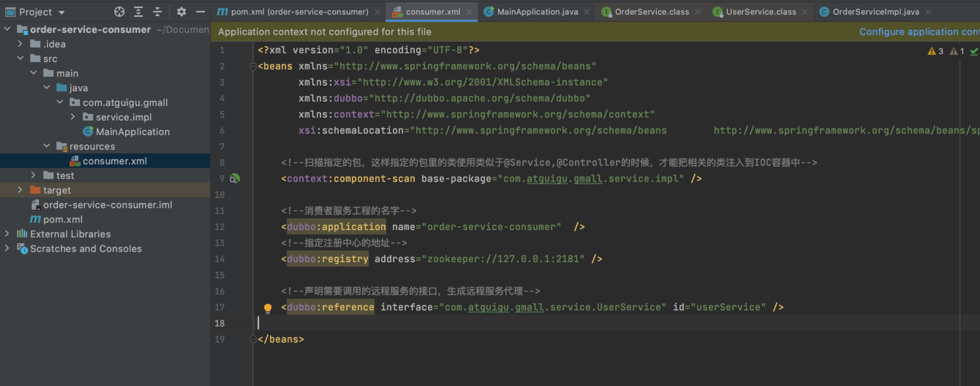The height and width of the screenshot is (386, 980).
Task: Hide the Project panel with minus icon
Action: pos(200,11)
